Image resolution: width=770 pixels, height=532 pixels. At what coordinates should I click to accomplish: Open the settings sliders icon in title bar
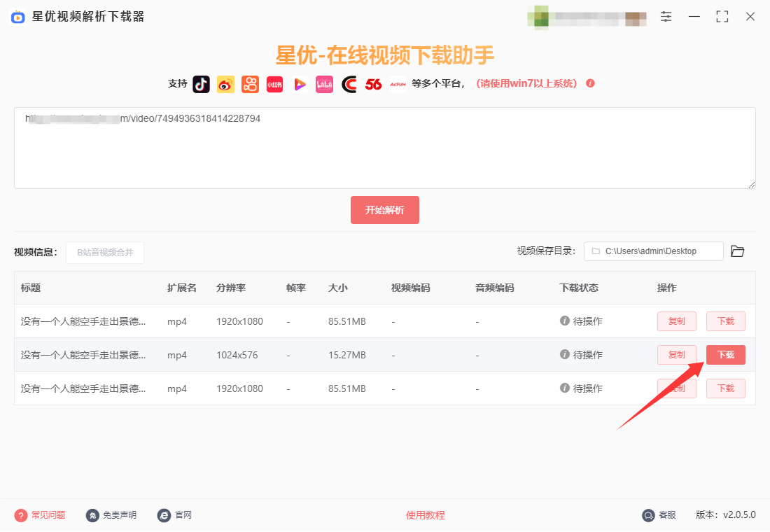[666, 16]
